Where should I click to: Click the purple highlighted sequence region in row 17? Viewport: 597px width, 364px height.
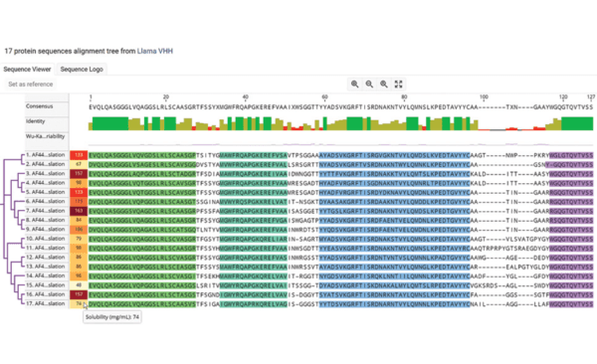tap(571, 304)
